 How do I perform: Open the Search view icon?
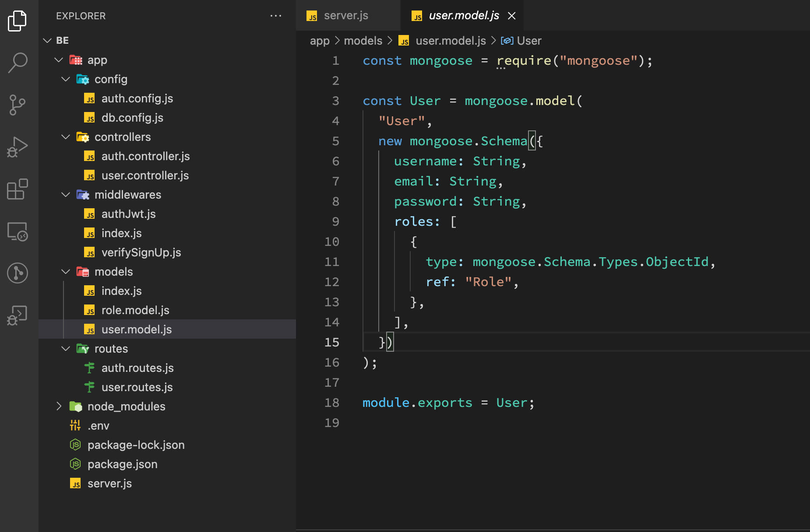[x=18, y=63]
